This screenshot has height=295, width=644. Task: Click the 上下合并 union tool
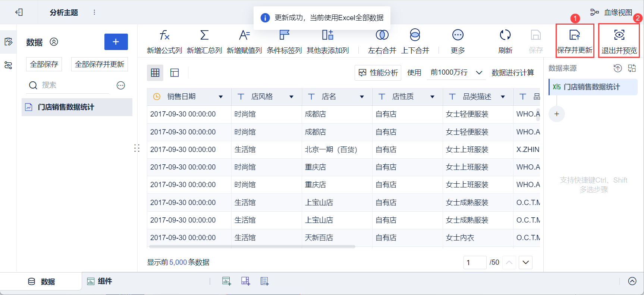(x=415, y=42)
